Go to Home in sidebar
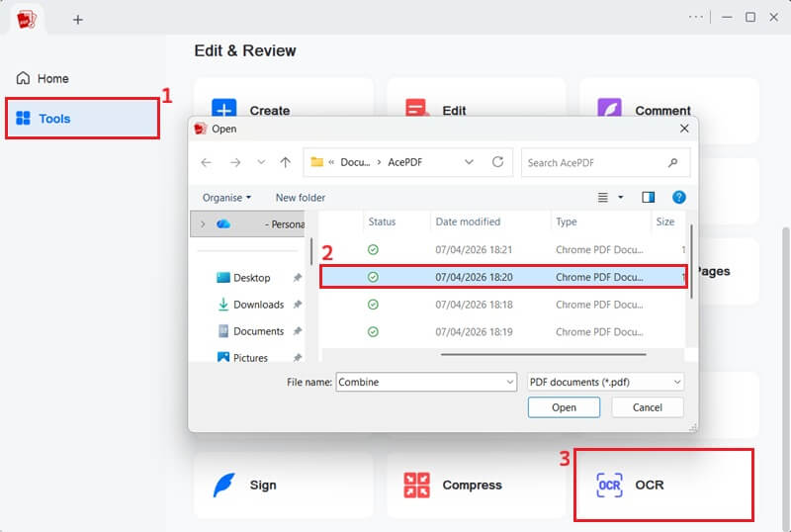The width and height of the screenshot is (791, 532). pos(43,78)
